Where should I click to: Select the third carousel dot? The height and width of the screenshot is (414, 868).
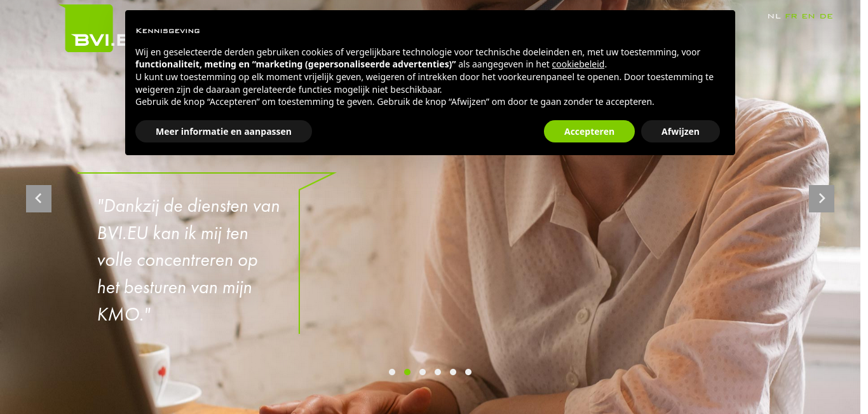click(423, 372)
